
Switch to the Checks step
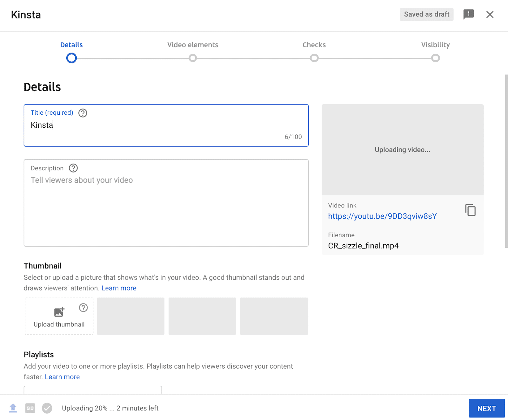[314, 45]
